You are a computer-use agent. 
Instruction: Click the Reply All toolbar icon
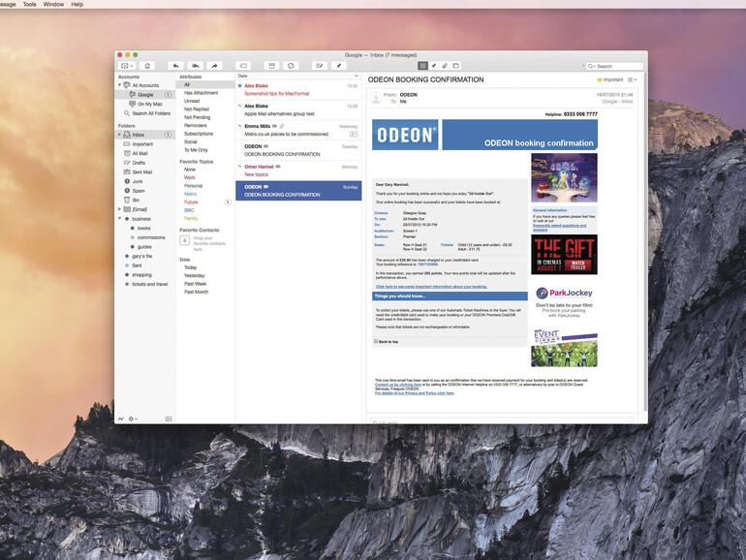pos(195,66)
